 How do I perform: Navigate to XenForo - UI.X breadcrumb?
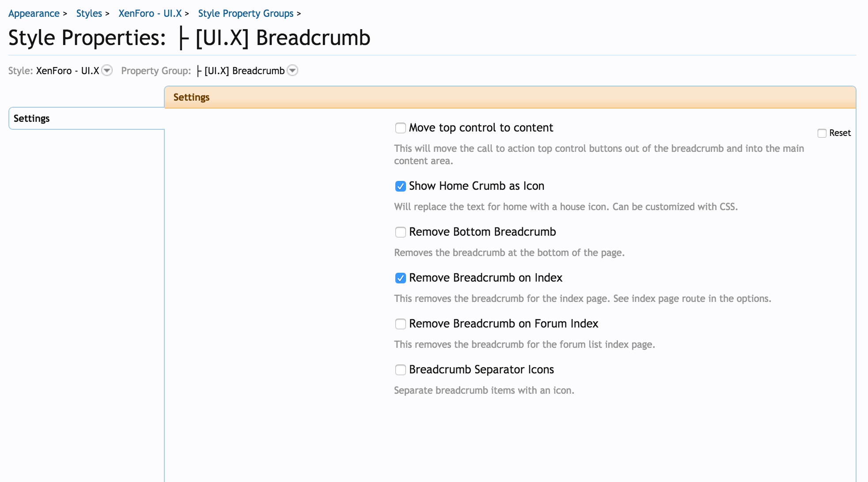tap(150, 13)
